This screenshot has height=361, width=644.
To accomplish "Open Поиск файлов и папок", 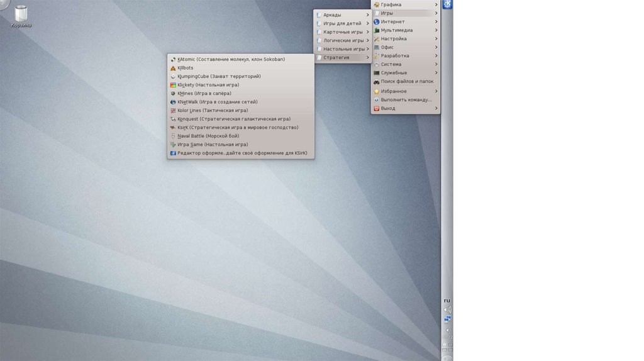I will point(406,81).
